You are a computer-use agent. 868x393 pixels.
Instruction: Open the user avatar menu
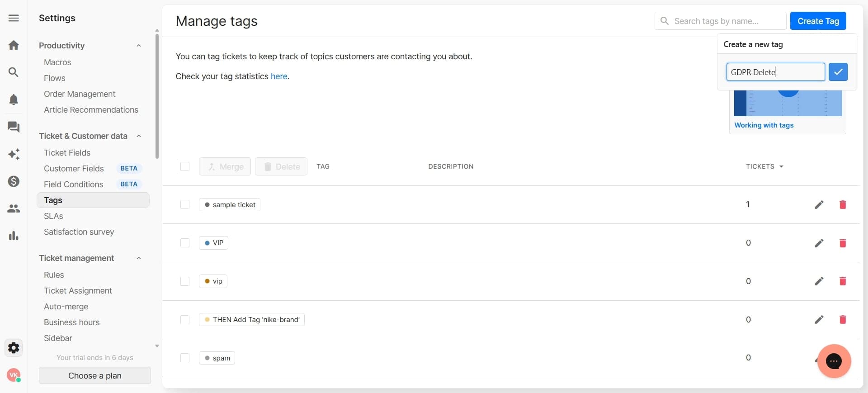click(x=14, y=375)
